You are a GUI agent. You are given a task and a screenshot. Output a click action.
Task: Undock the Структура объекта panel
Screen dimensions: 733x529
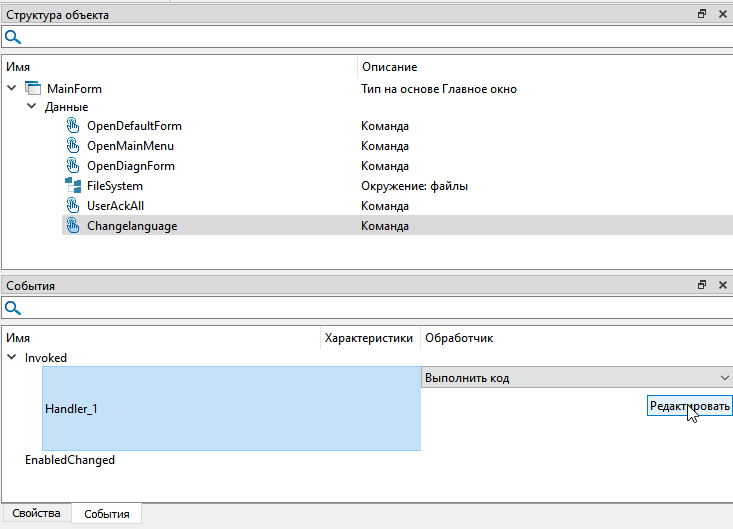pos(702,15)
